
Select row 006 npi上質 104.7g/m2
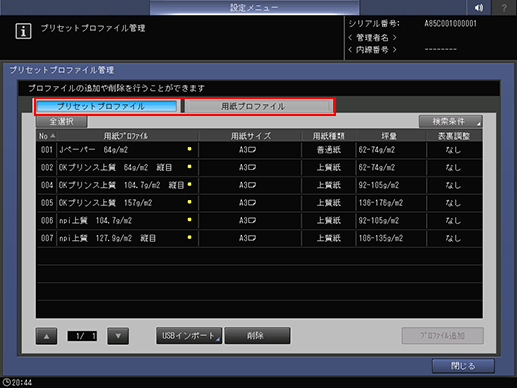(259, 220)
